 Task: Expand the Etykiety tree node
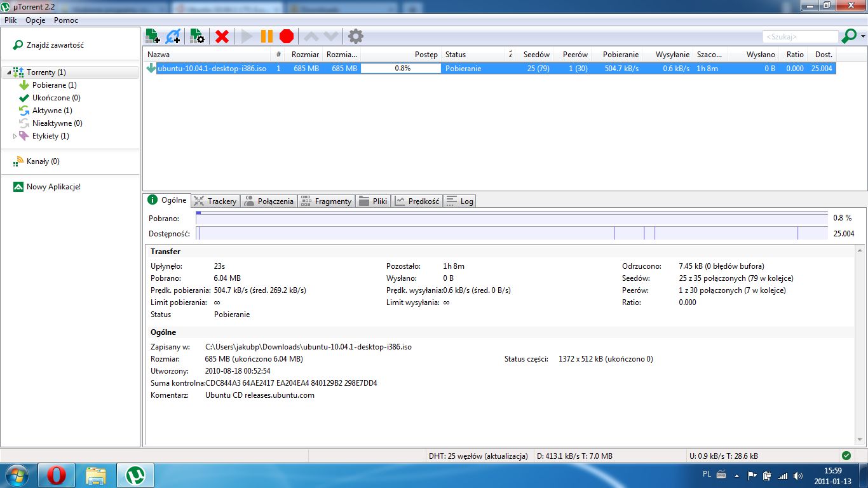[15, 136]
